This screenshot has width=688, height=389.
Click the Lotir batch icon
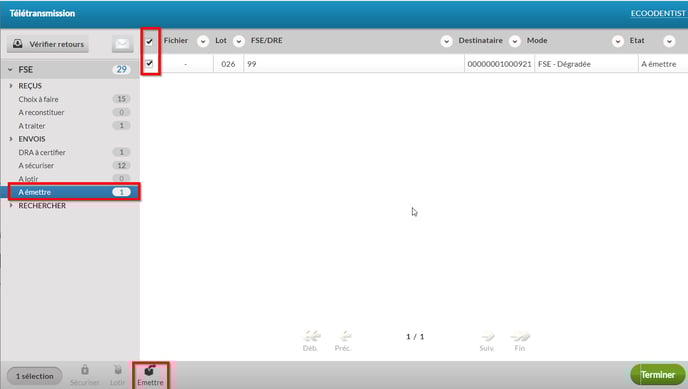(x=117, y=370)
